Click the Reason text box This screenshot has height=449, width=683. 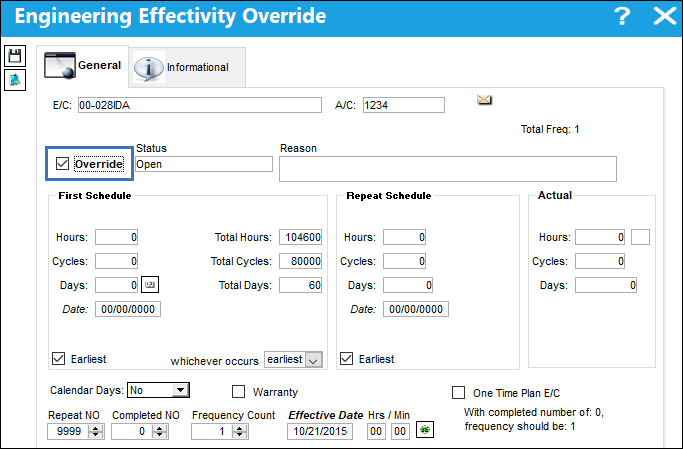[x=448, y=169]
